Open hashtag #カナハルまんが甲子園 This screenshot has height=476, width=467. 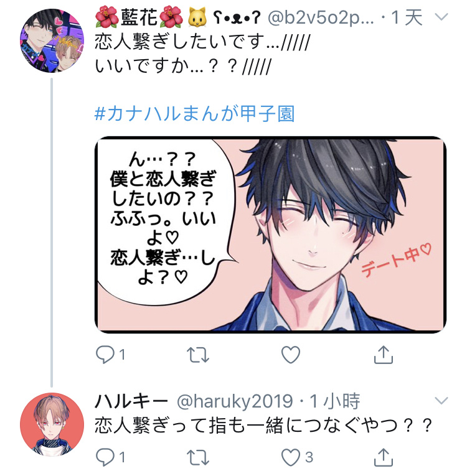point(195,114)
